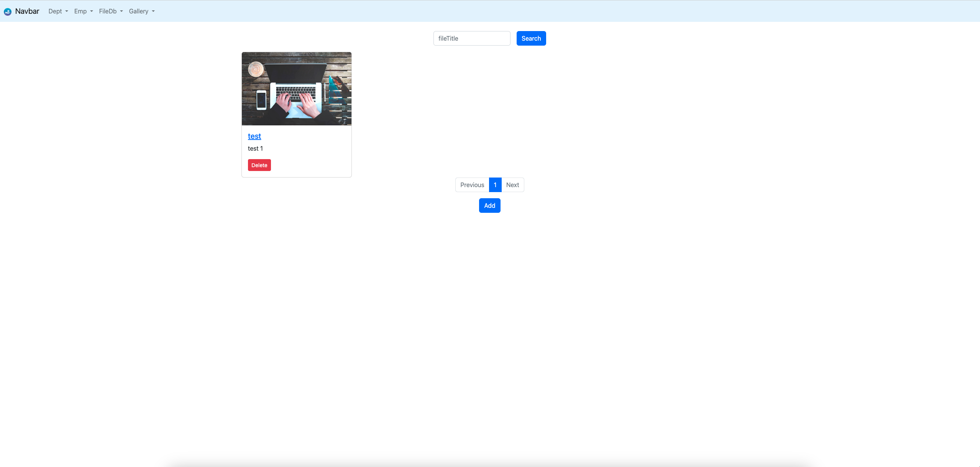Select page 1 in pagination
Screen dimensions: 980x467
[495, 185]
